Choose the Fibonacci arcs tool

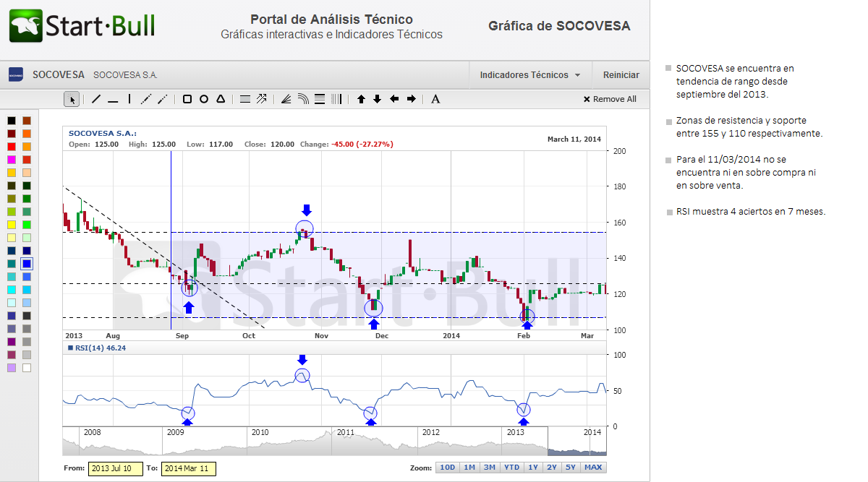point(303,99)
